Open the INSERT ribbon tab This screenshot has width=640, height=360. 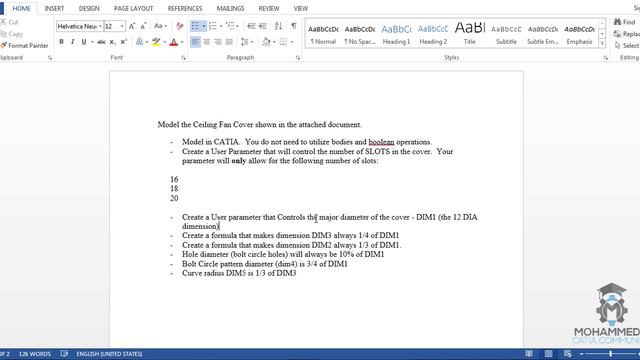pos(54,8)
